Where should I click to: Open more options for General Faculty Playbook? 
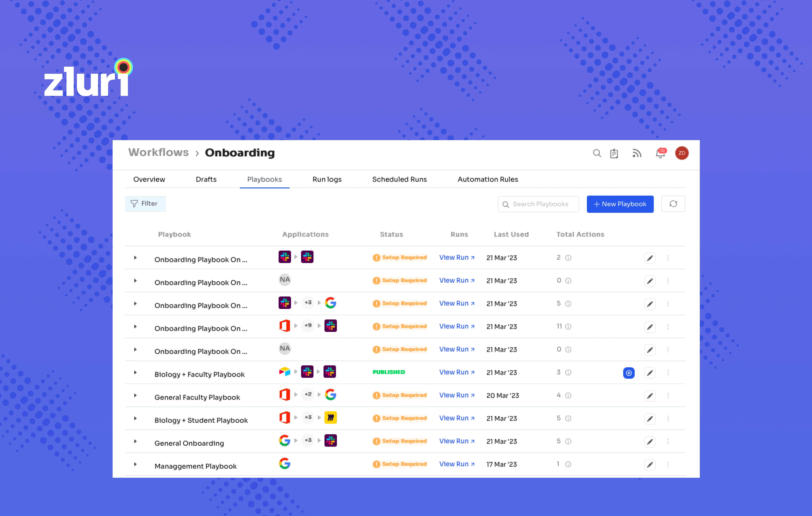click(x=668, y=396)
